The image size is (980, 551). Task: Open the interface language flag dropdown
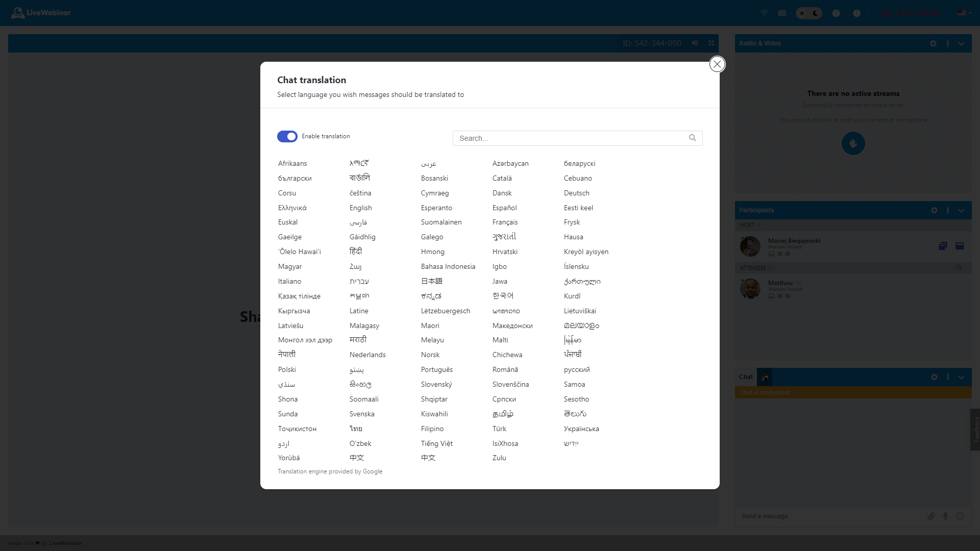964,13
